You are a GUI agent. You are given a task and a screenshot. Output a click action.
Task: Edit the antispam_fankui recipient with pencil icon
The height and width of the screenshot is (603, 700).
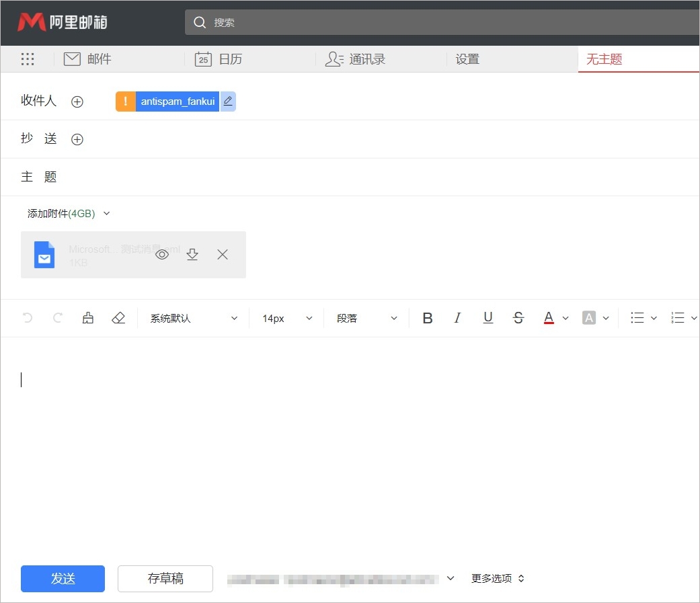(x=228, y=101)
